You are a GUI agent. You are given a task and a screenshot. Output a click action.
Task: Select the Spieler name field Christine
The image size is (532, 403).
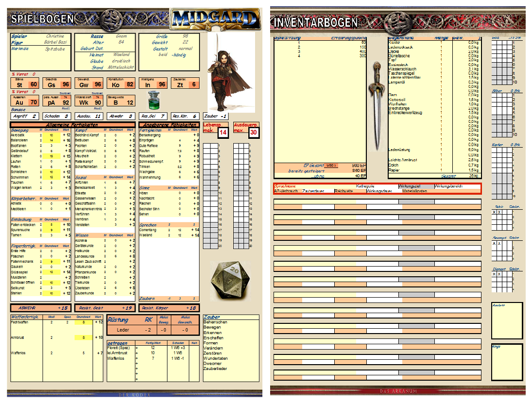pos(55,36)
